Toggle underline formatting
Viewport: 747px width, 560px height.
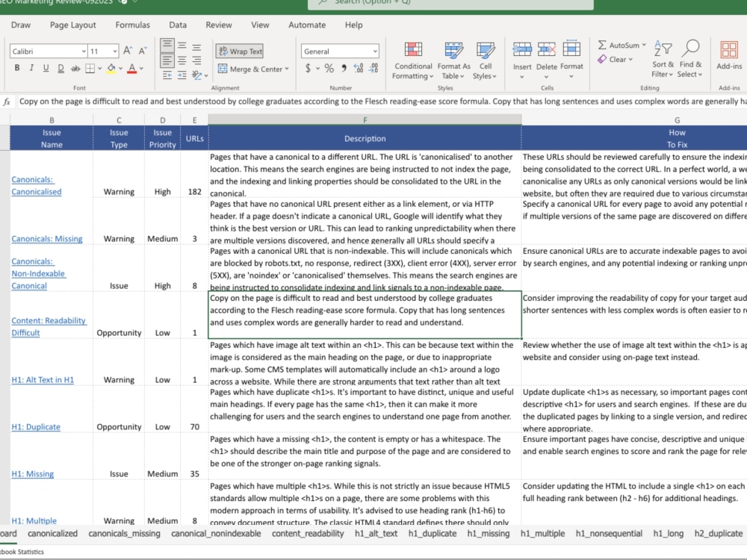coord(46,68)
